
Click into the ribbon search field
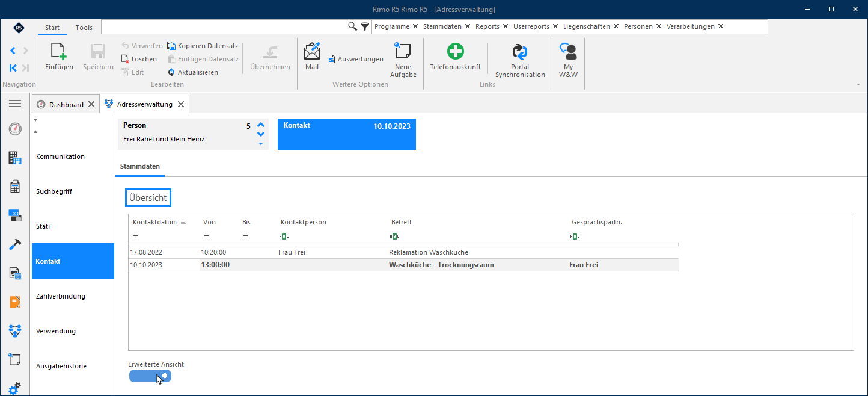pyautogui.click(x=224, y=26)
